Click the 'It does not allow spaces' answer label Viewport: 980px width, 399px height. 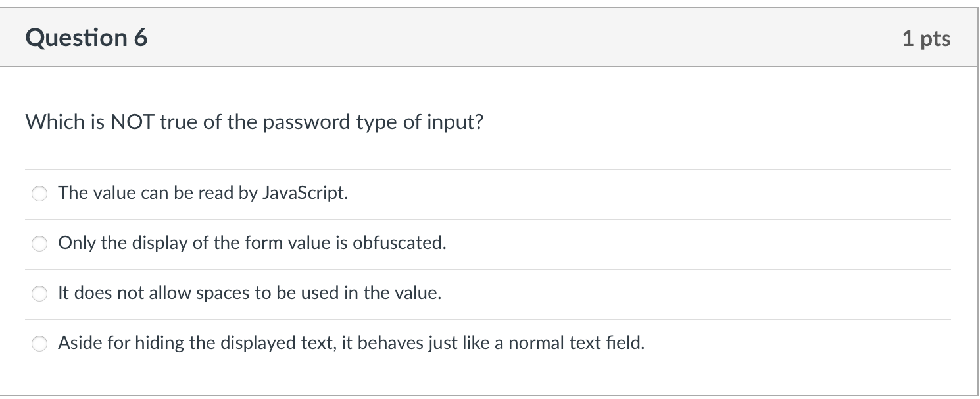[249, 293]
